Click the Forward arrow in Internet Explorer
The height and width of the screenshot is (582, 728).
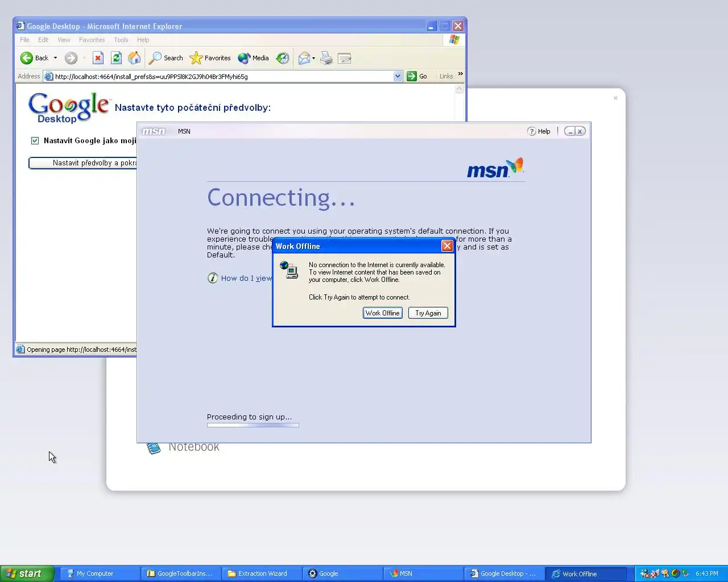click(x=71, y=58)
